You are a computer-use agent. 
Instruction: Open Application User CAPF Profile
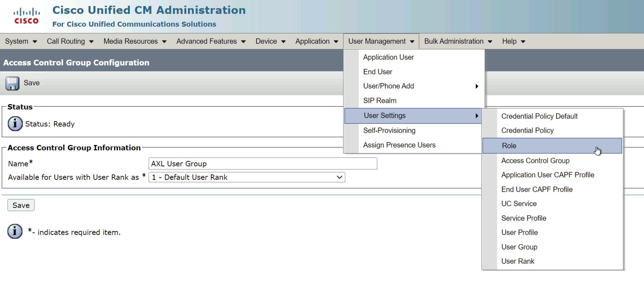(x=552, y=175)
